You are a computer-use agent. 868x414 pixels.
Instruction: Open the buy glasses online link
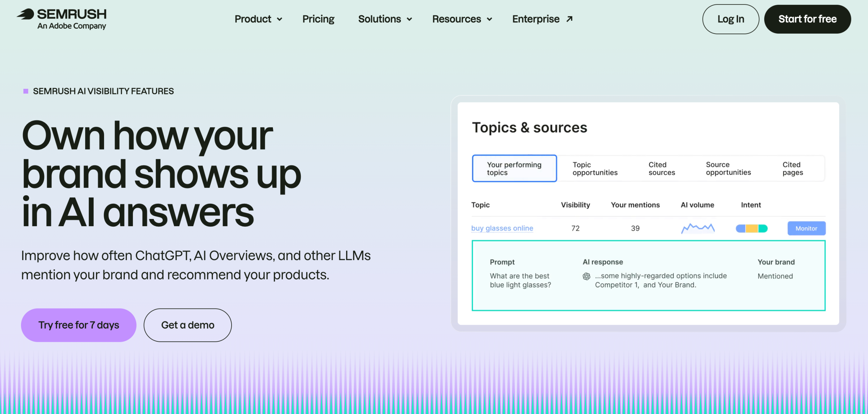(502, 228)
